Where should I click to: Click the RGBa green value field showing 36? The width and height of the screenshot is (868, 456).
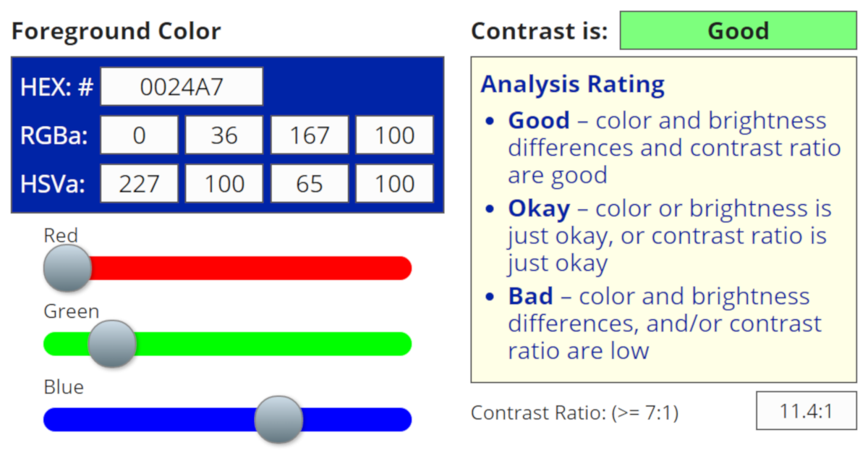coord(224,135)
